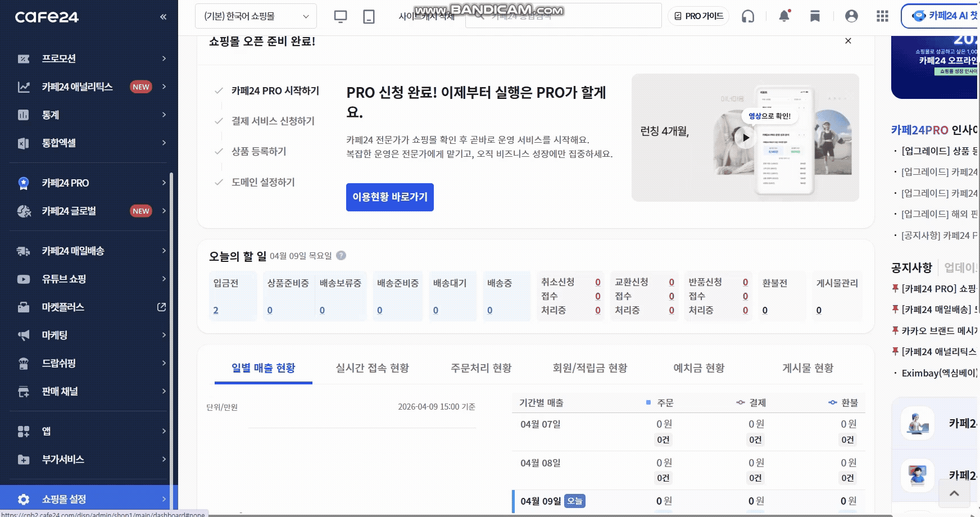Close the 쇼핑몰 오픈 준비 완료 panel
The image size is (980, 517).
[x=849, y=41]
